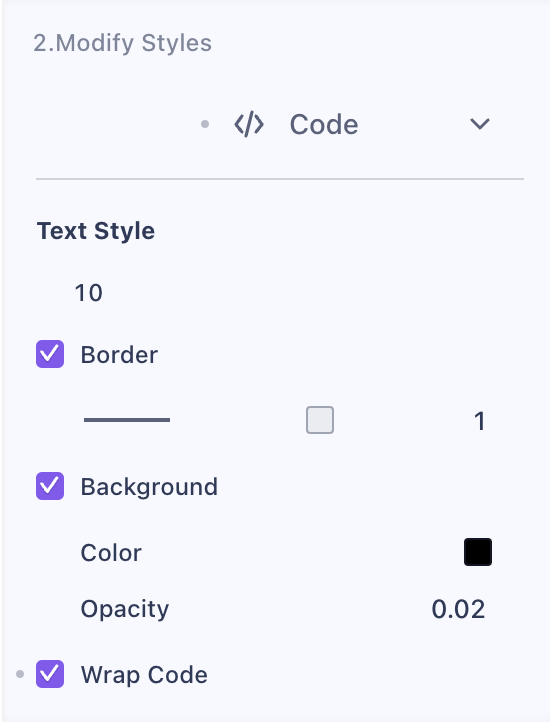Click the Wrap Code label text

[144, 675]
